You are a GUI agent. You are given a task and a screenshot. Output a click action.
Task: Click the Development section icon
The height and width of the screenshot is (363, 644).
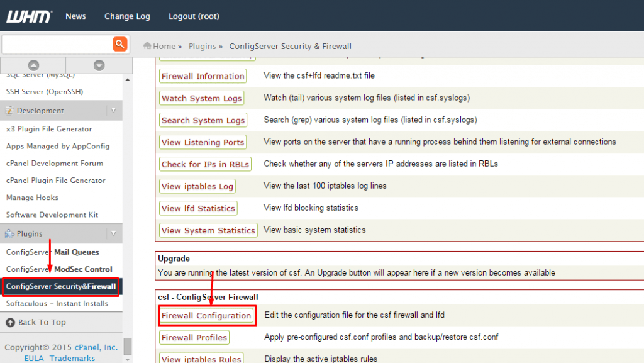click(x=9, y=111)
